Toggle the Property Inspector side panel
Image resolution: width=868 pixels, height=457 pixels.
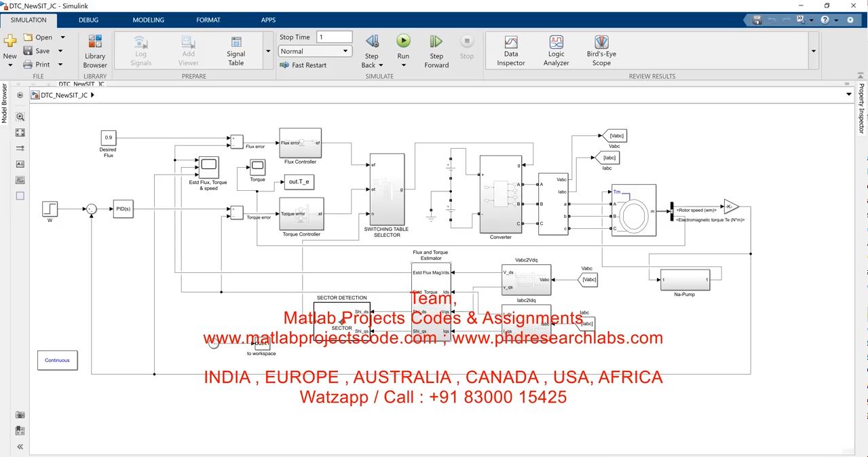point(862,109)
